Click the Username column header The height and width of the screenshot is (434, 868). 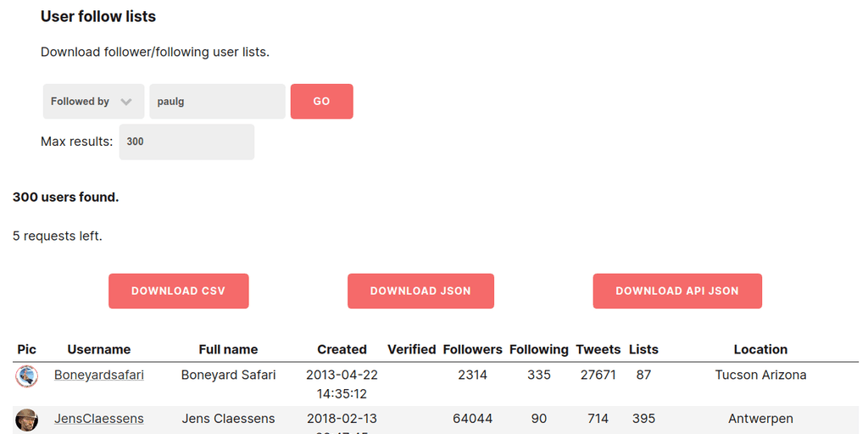tap(99, 349)
